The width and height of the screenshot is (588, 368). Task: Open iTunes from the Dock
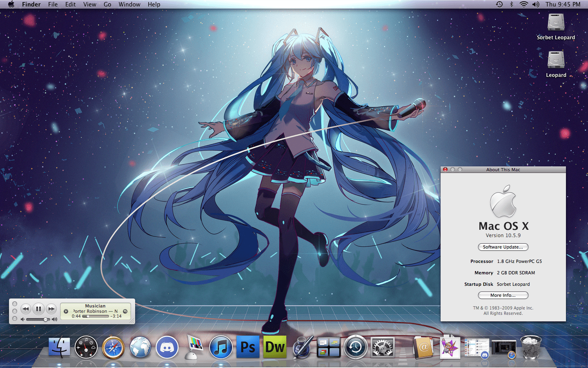tap(220, 347)
